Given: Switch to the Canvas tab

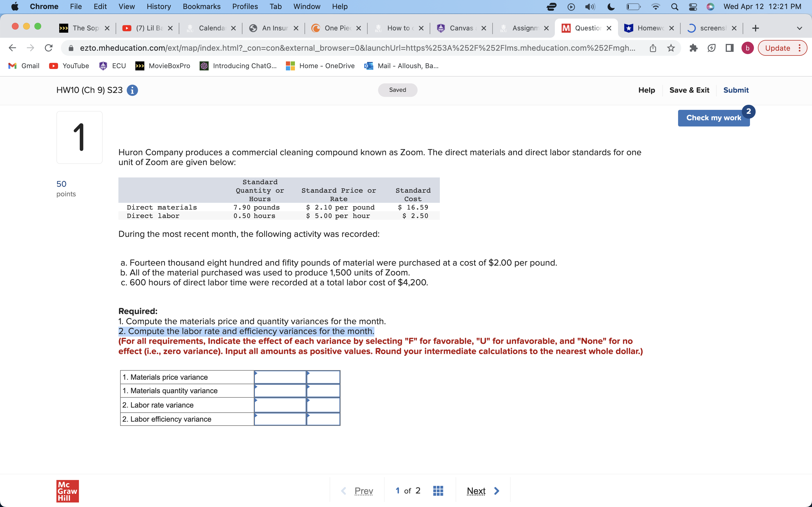Looking at the screenshot, I should pyautogui.click(x=461, y=28).
